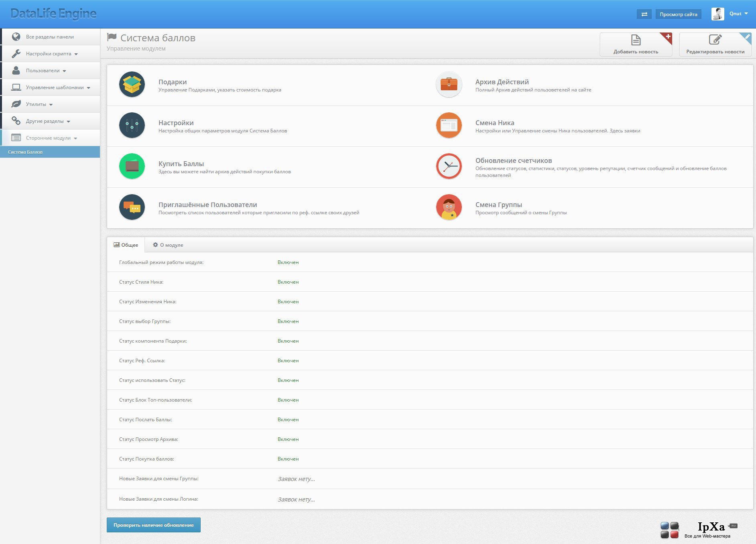Open the Обновление счетчиков link
Viewport: 756px width, 544px height.
pos(514,160)
